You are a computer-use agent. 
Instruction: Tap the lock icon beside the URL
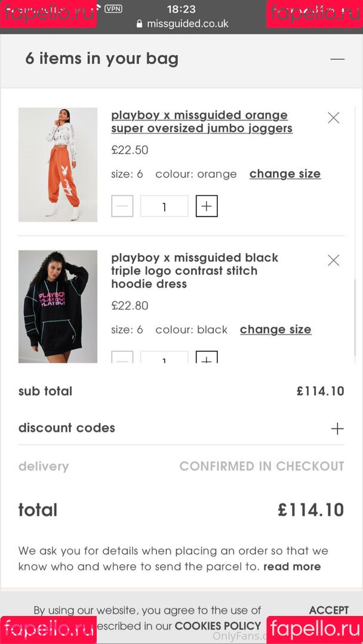pos(140,24)
